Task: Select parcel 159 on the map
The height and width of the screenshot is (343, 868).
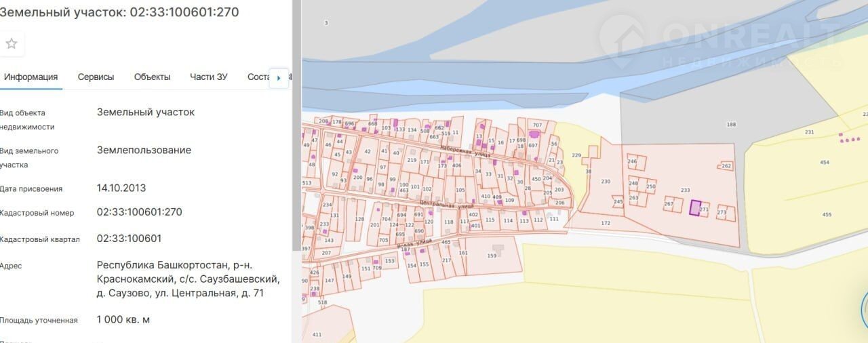Action: tap(492, 256)
